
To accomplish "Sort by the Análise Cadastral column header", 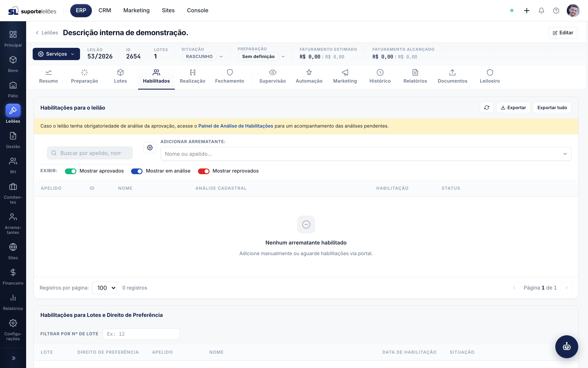I will click(x=221, y=188).
